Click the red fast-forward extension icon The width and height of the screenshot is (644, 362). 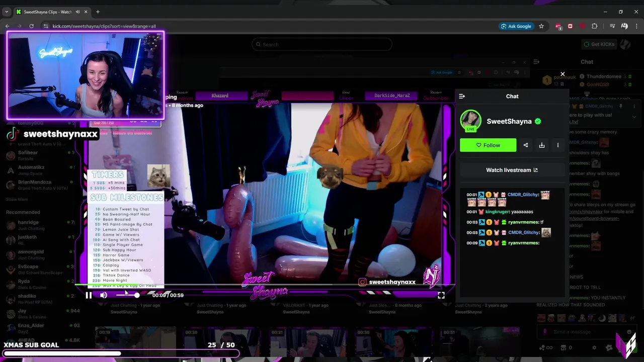point(570,26)
